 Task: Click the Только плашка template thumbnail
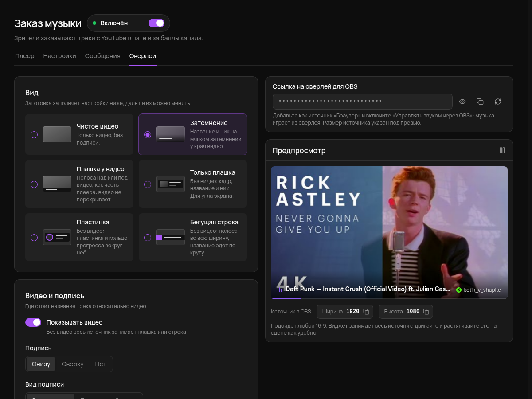coord(171,184)
